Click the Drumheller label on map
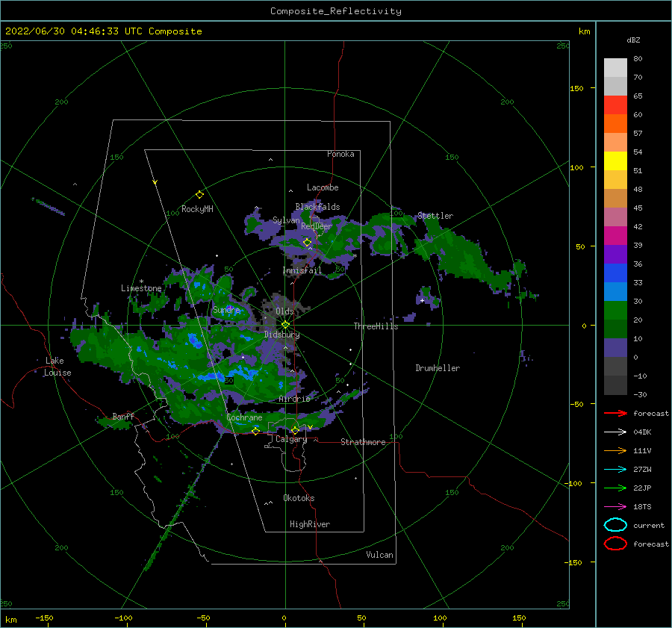The image size is (672, 628). (438, 368)
